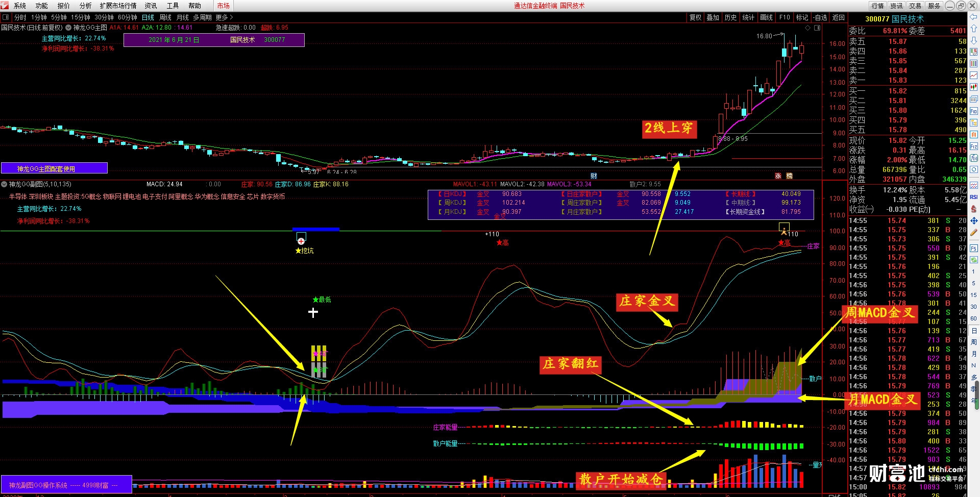Open the 分析 menu
This screenshot has height=497, width=980.
[86, 6]
